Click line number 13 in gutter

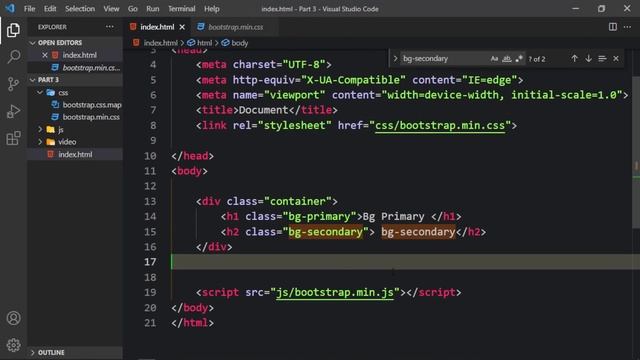click(150, 202)
